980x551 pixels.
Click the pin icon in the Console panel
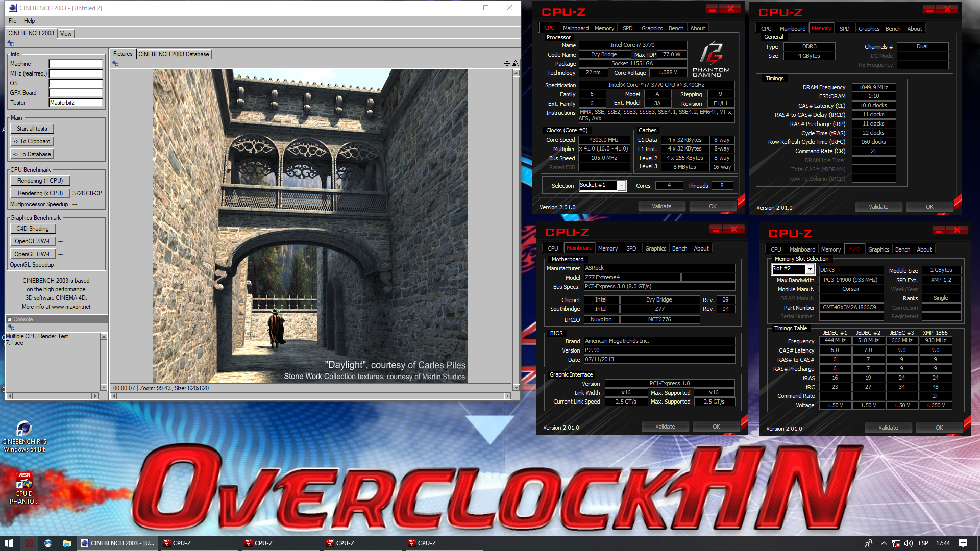pyautogui.click(x=11, y=328)
